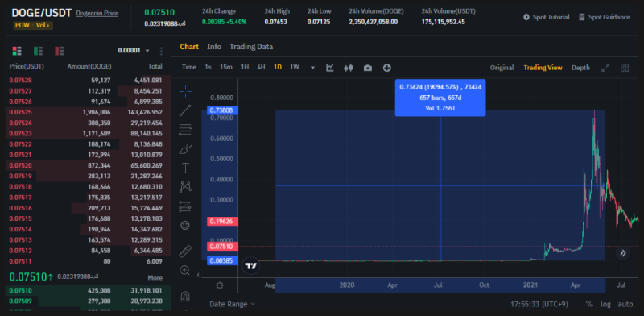
Task: Open the chart patterns tool
Action: pyautogui.click(x=185, y=187)
